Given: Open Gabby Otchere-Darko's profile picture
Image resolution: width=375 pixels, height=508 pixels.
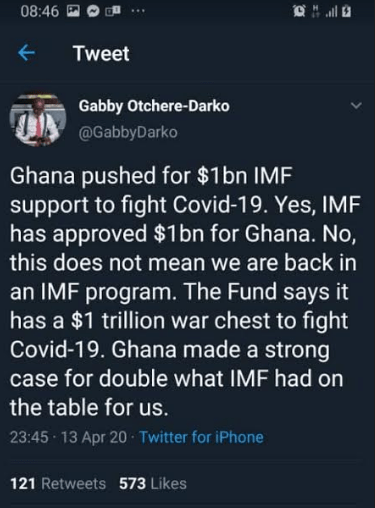Looking at the screenshot, I should click(x=38, y=120).
